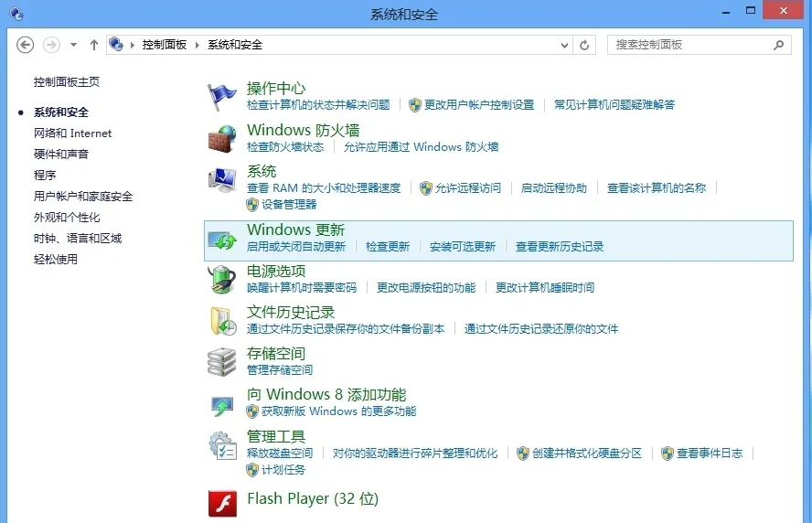Click shield icon beside 计划任务
This screenshot has width=812, height=523.
coord(252,470)
